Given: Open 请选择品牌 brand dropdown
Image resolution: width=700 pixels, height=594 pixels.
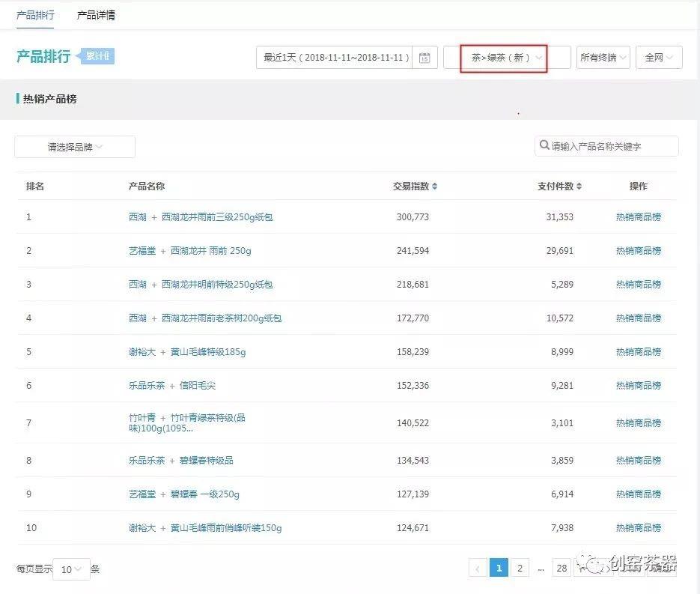Looking at the screenshot, I should [x=75, y=147].
